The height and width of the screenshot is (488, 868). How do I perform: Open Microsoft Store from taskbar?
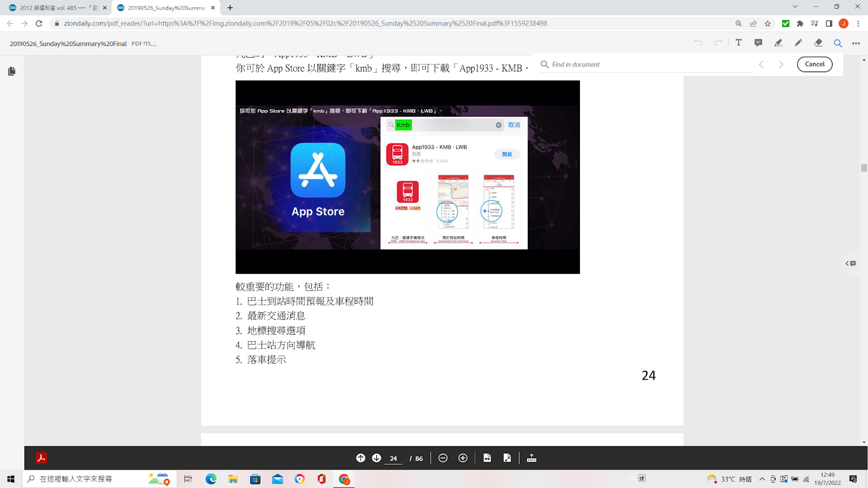[256, 479]
